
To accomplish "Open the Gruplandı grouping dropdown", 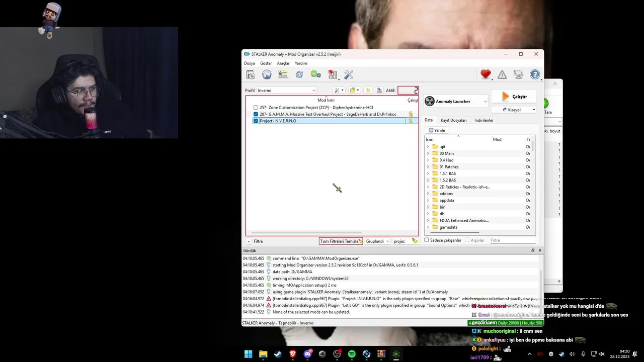I will pos(377,241).
